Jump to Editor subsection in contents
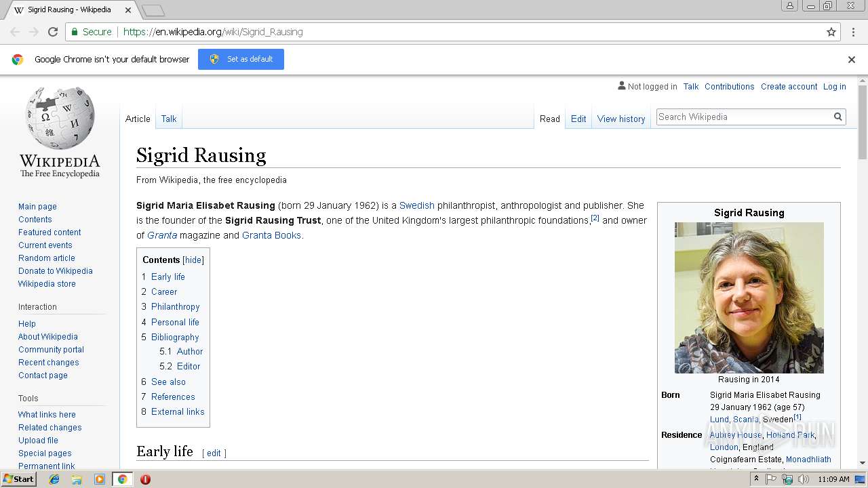The image size is (868, 488). point(189,366)
